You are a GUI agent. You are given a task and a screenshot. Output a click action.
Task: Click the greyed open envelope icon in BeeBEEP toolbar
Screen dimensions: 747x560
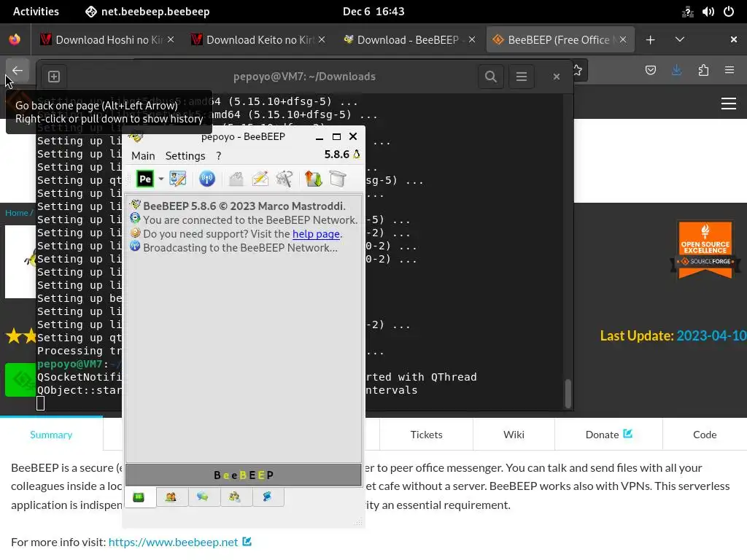tap(236, 179)
